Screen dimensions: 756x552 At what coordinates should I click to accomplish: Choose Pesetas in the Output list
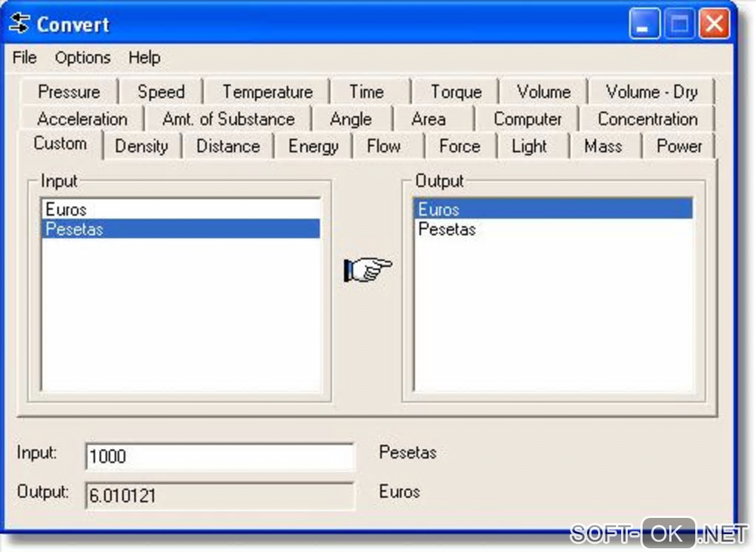[554, 229]
